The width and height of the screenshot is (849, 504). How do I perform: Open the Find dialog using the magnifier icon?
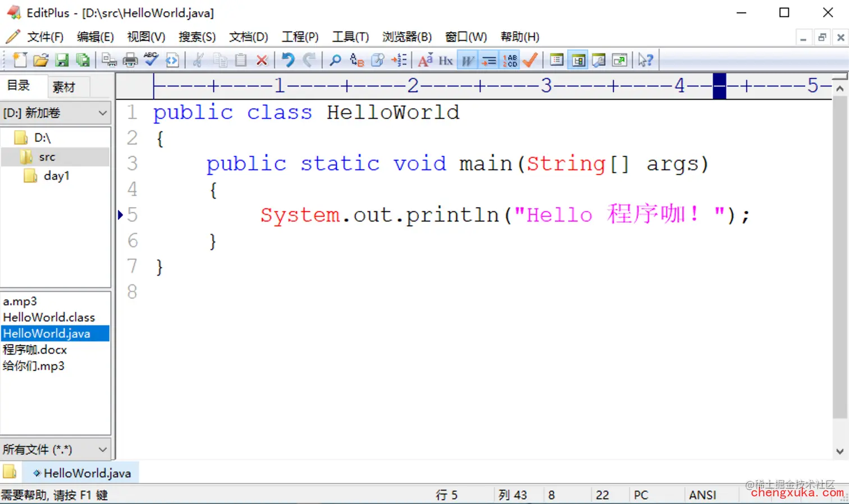click(x=335, y=59)
